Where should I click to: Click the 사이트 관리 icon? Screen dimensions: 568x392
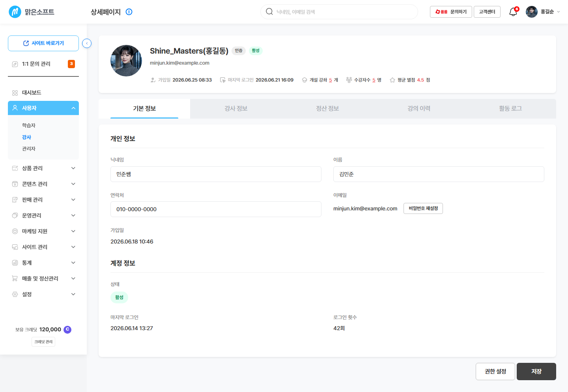15,247
